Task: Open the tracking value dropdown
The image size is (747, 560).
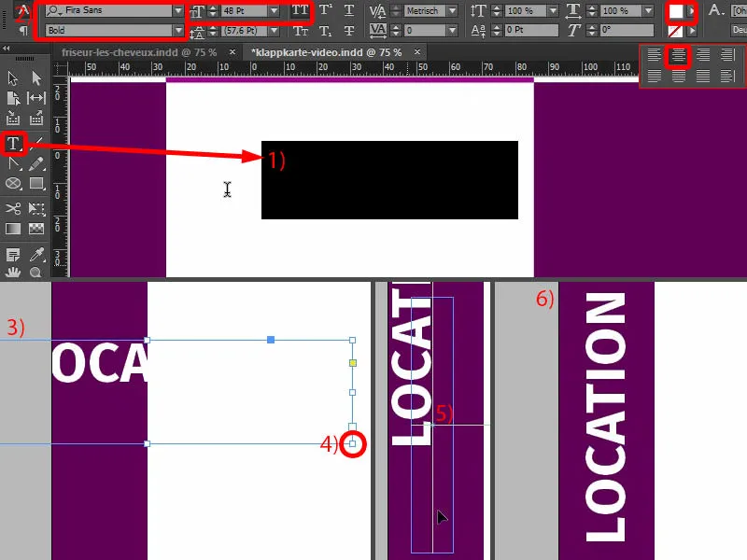Action: pos(452,31)
